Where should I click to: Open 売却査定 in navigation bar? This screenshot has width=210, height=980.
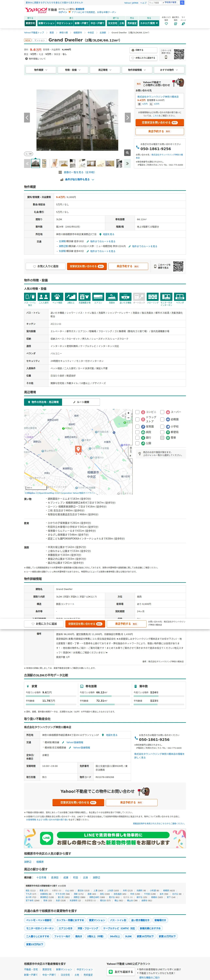point(132,23)
